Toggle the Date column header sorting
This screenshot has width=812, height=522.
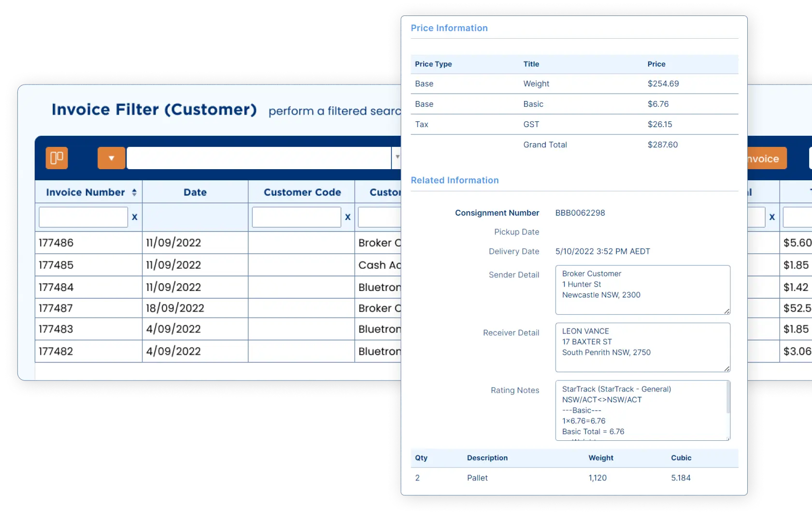(x=195, y=192)
